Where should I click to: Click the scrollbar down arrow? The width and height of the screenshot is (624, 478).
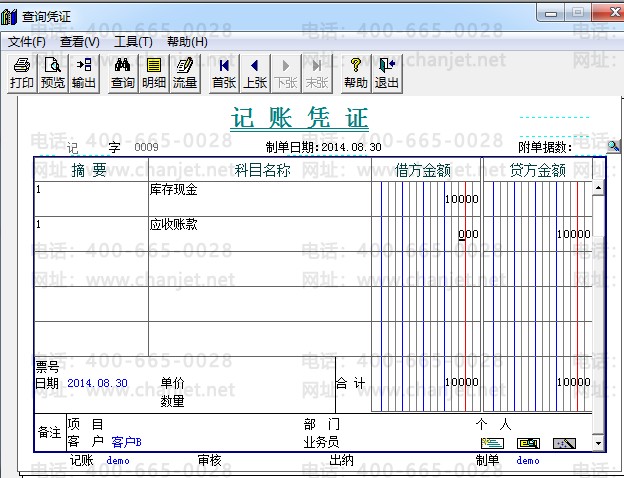tap(599, 442)
